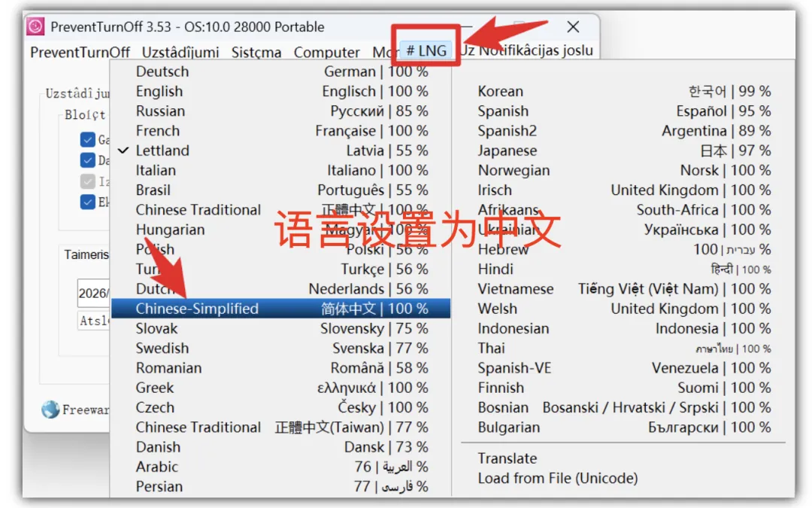812x508 pixels.
Task: Select Chinese-Simplified language
Action: pos(280,309)
